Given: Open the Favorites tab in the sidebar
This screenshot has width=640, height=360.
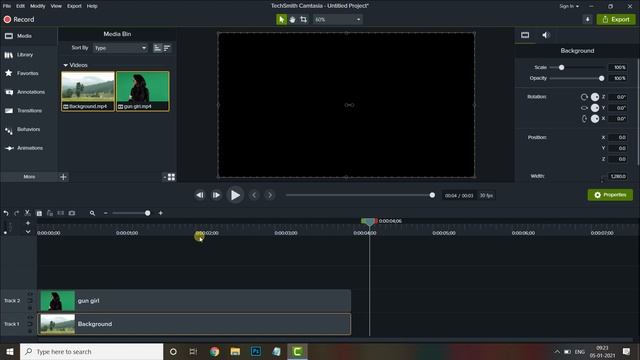Looking at the screenshot, I should point(29,73).
